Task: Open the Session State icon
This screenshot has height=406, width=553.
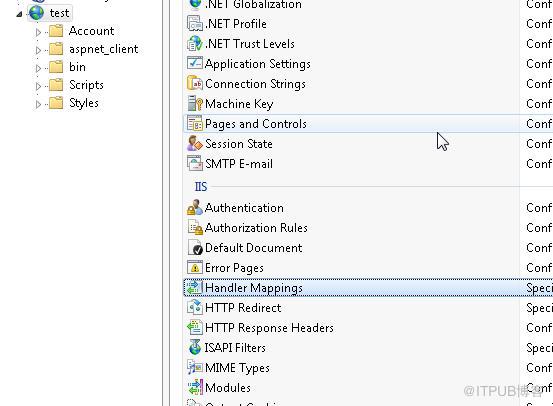Action: point(195,144)
